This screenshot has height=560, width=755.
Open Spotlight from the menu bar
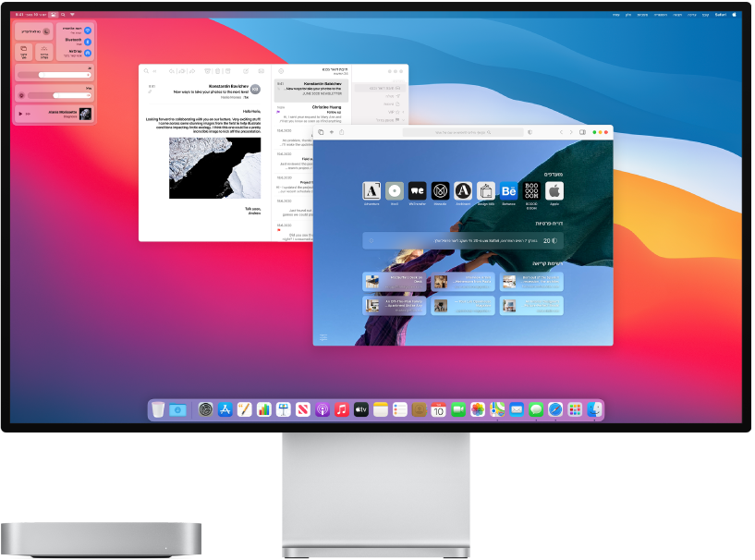tap(63, 15)
